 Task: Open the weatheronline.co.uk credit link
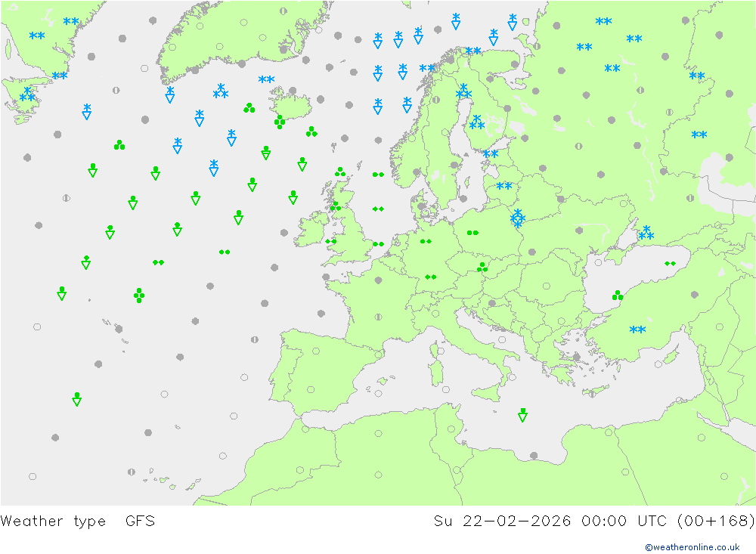coord(692,547)
